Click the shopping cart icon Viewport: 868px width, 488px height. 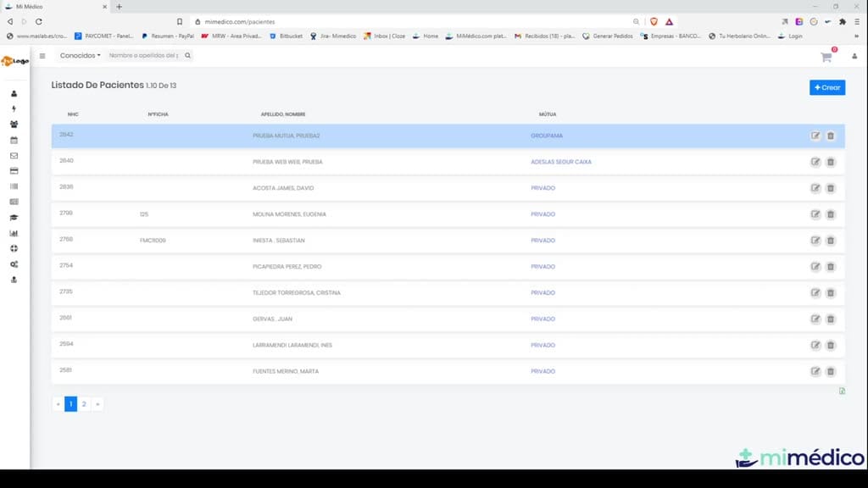826,57
